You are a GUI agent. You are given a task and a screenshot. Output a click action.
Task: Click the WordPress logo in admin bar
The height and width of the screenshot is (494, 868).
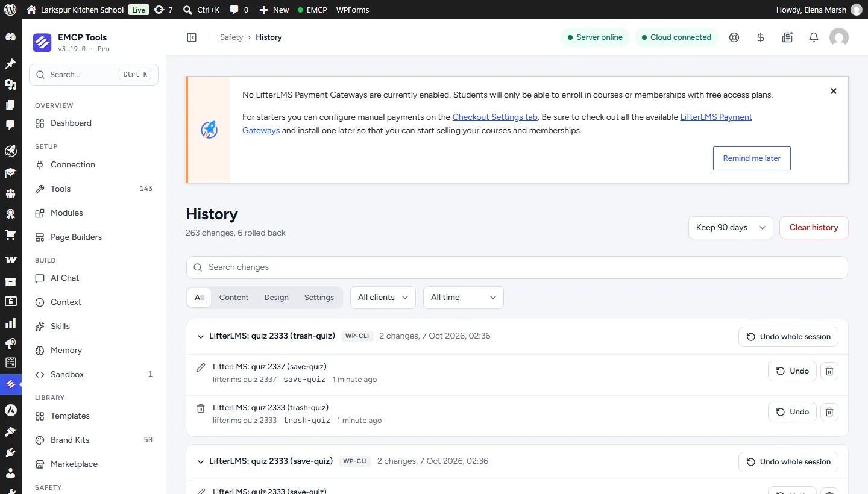[10, 10]
